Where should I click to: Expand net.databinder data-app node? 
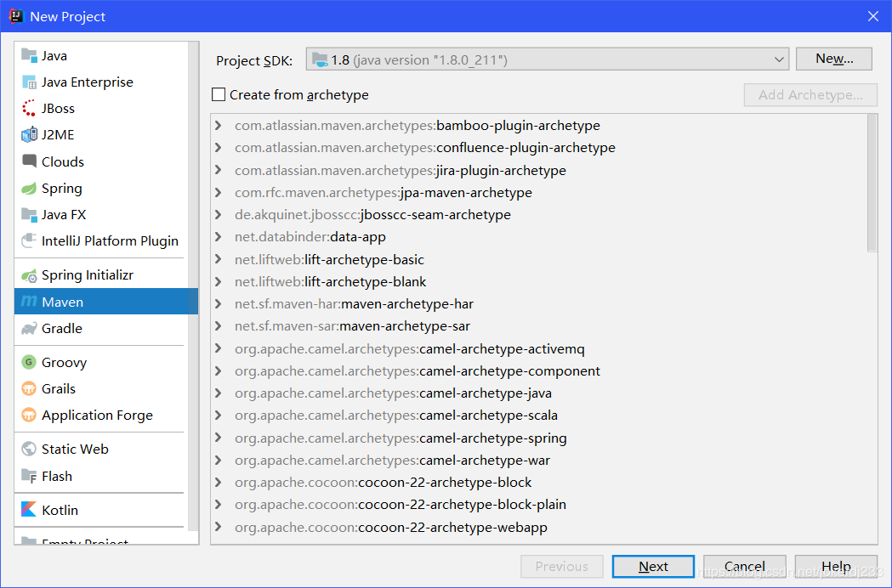[x=218, y=236]
